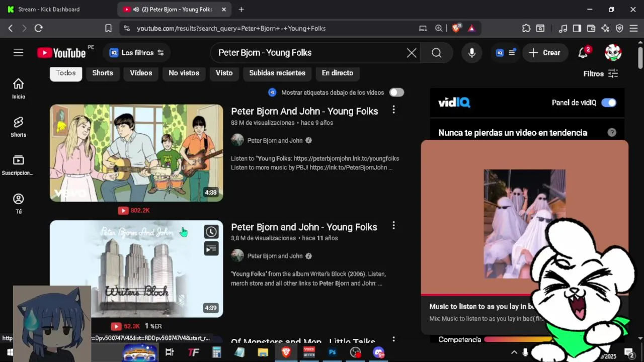The width and height of the screenshot is (644, 362).
Task: Navigate back in the browser
Action: [x=10, y=28]
